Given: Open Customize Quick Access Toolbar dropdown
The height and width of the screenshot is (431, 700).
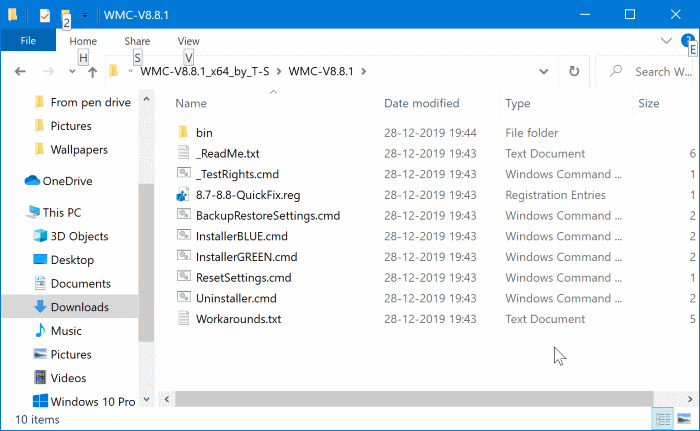Looking at the screenshot, I should (x=84, y=16).
